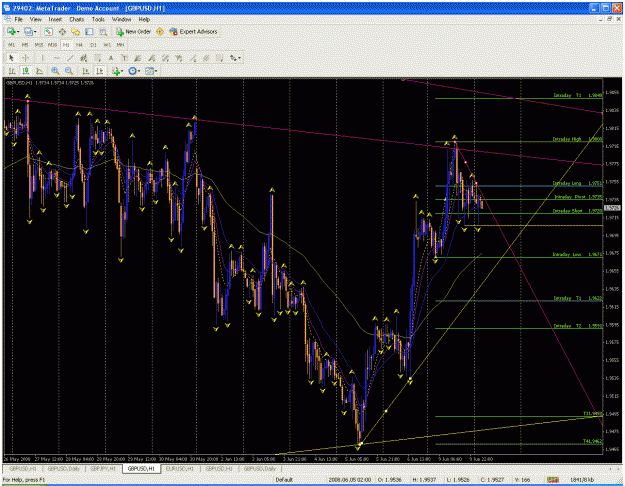625x486 pixels.
Task: Set timeframe to M30
Action: pos(52,45)
